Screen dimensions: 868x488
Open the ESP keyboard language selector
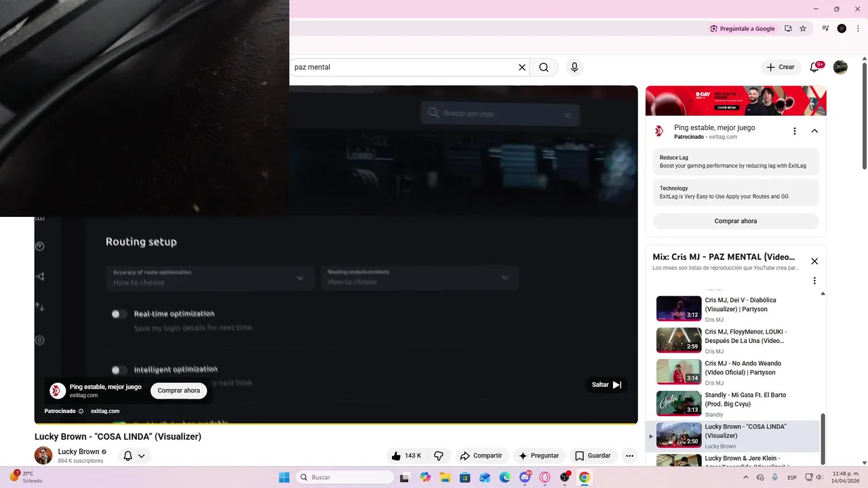[792, 477]
